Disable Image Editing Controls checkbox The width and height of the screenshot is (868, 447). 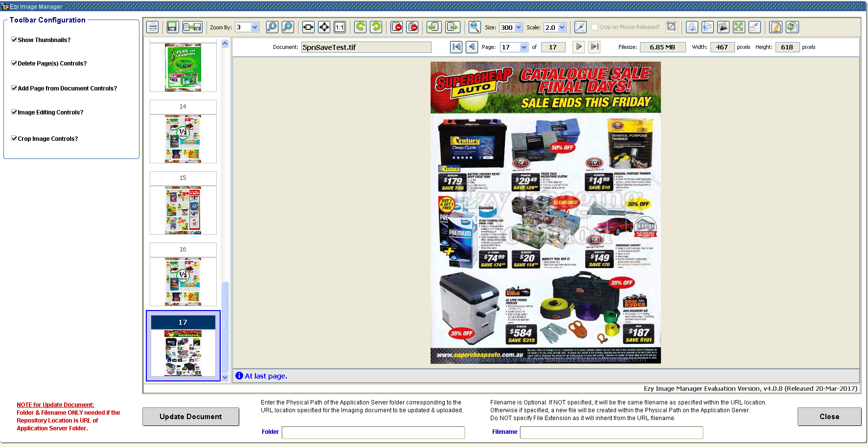click(x=14, y=112)
